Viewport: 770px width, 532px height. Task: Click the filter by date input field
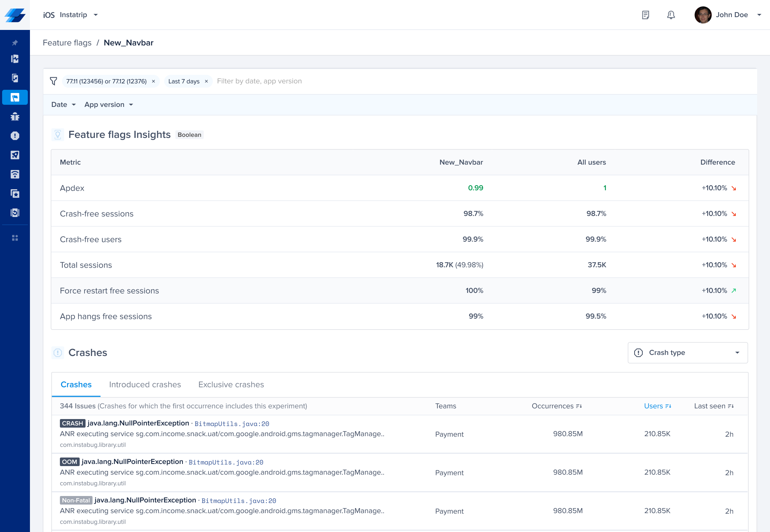point(260,81)
